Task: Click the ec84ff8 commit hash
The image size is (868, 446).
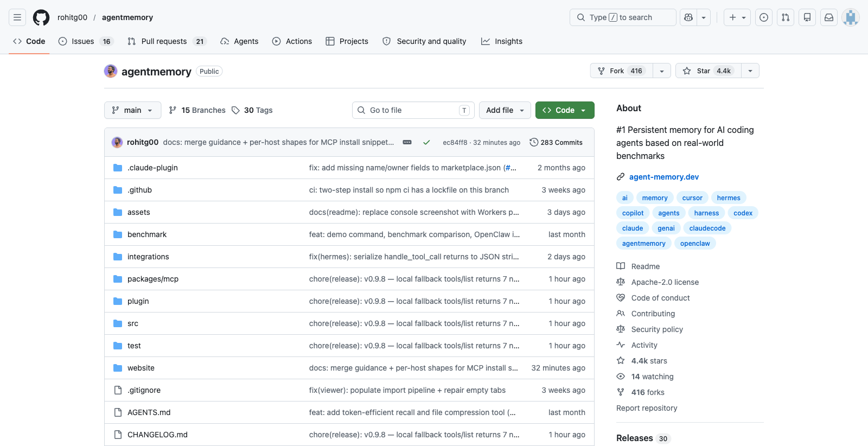Action: (x=455, y=143)
